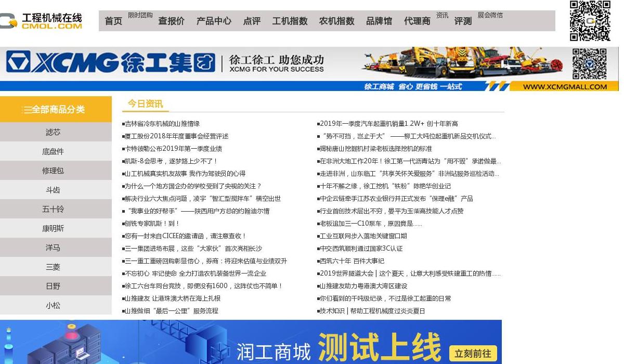The height and width of the screenshot is (364, 624).
Task: Open article 山推做细最后一公里服务流程
Action: point(170,311)
